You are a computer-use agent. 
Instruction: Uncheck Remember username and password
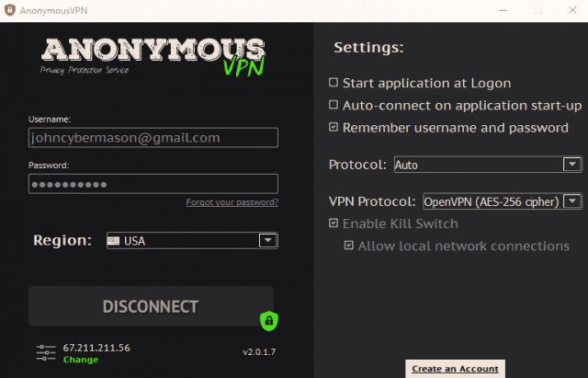pyautogui.click(x=334, y=127)
